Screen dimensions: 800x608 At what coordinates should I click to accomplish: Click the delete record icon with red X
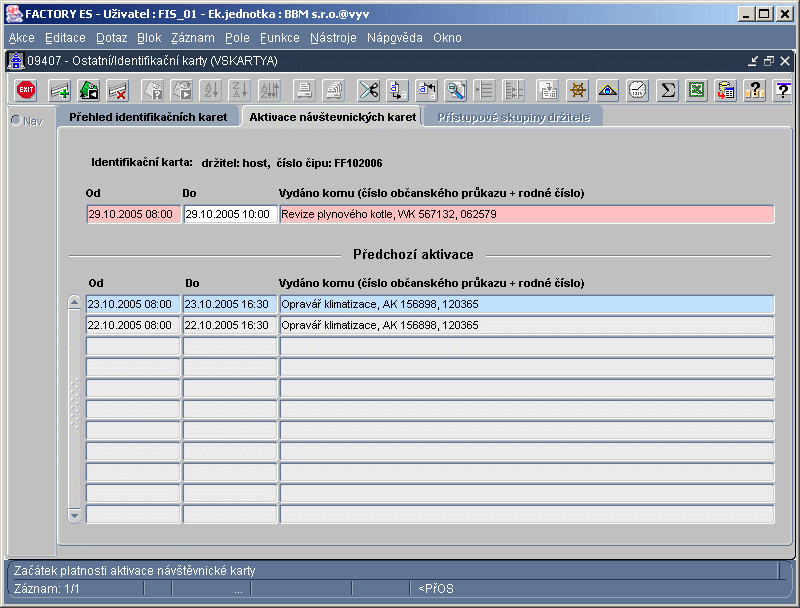[118, 90]
